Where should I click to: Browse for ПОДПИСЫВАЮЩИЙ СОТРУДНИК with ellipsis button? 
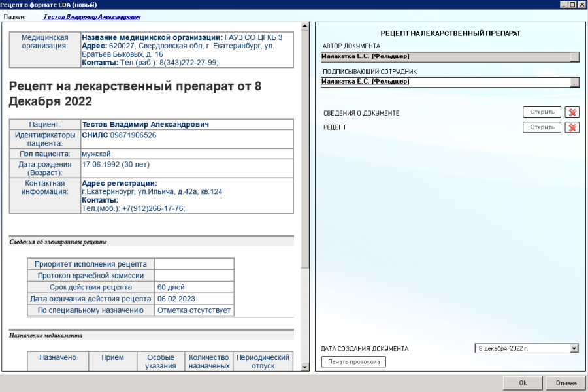click(x=574, y=82)
